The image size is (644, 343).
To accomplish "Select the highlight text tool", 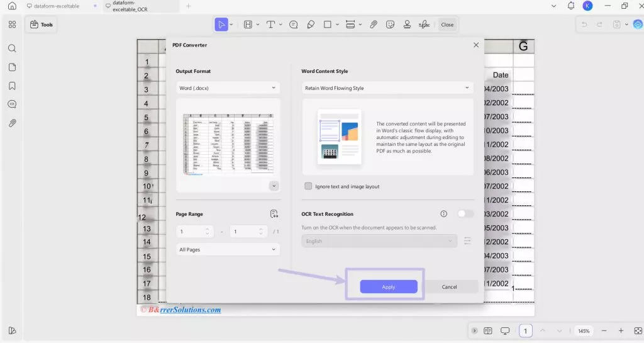I will coord(248,25).
